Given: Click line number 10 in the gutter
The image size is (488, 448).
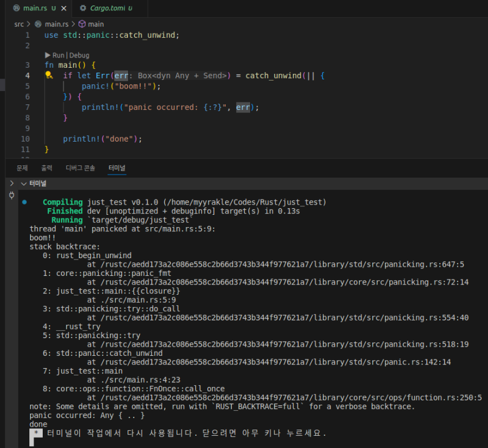Looking at the screenshot, I should click(25, 139).
